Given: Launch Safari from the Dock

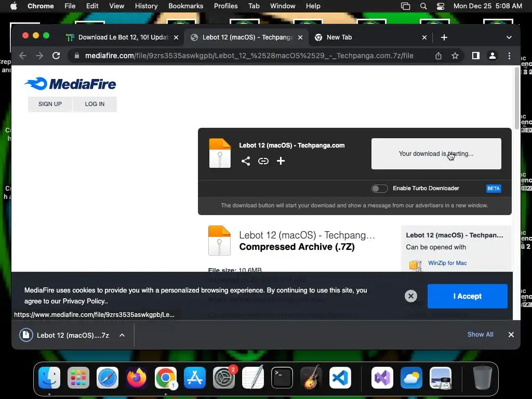Looking at the screenshot, I should (x=108, y=378).
